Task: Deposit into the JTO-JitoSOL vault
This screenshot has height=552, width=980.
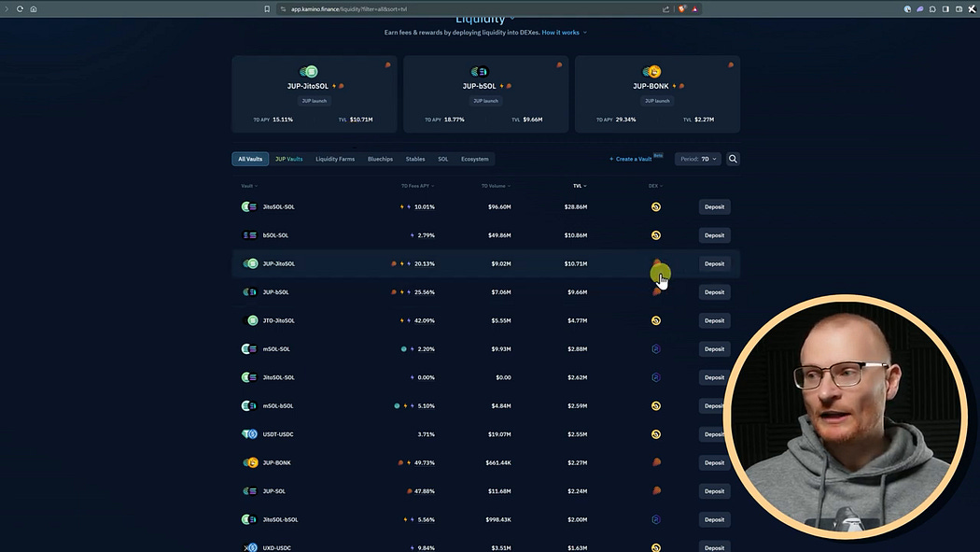Action: click(x=714, y=320)
